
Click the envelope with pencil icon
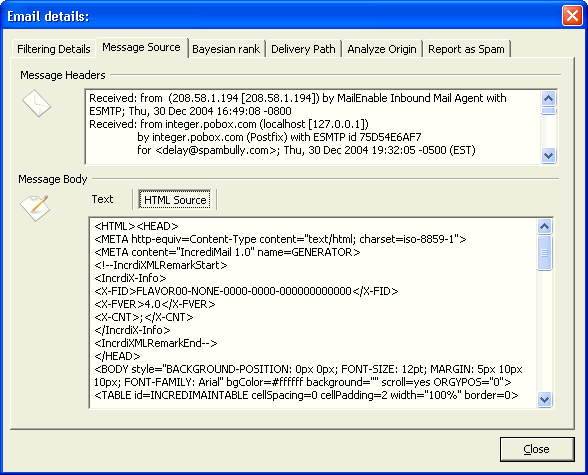(35, 208)
